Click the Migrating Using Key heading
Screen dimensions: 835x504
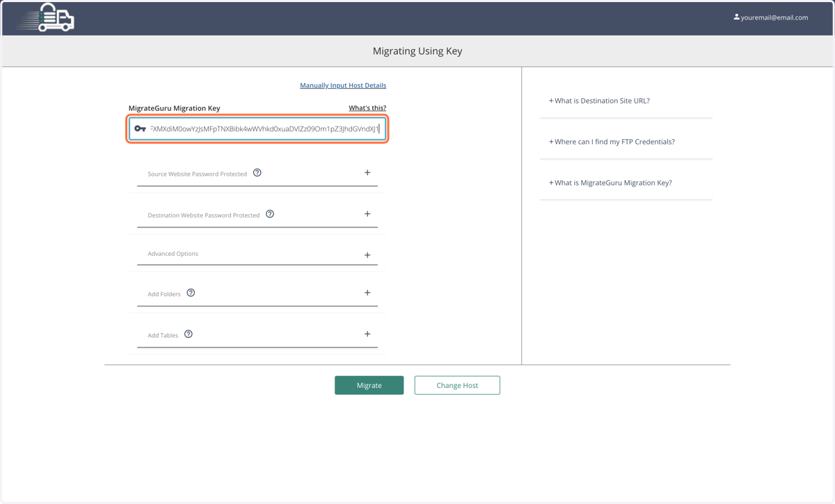pos(417,51)
